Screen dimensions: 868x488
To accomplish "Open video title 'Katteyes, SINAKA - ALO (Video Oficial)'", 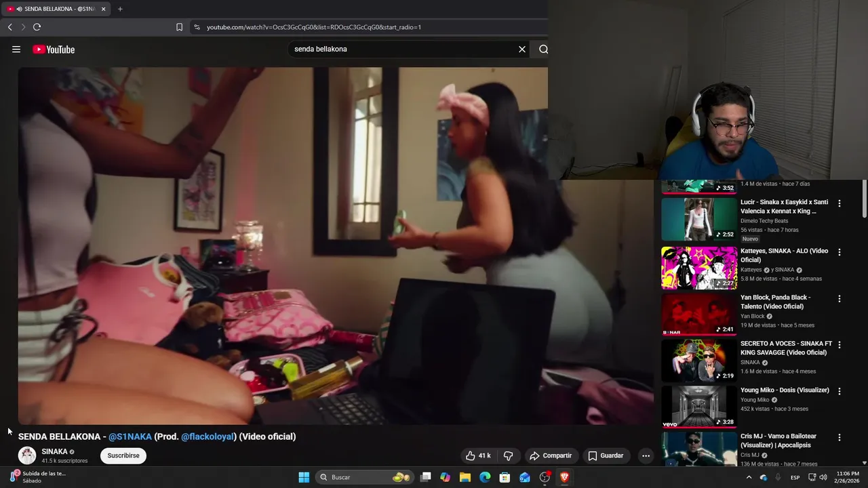I will pos(784,256).
